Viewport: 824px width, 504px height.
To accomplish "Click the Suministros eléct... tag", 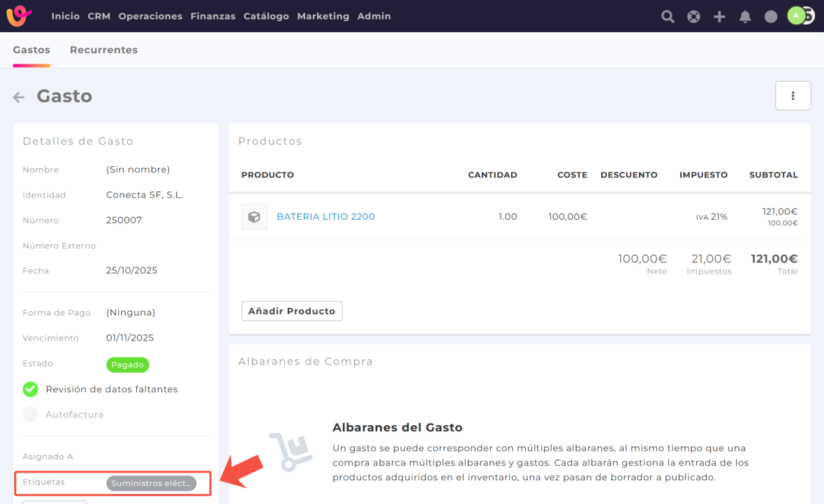I will coord(152,483).
